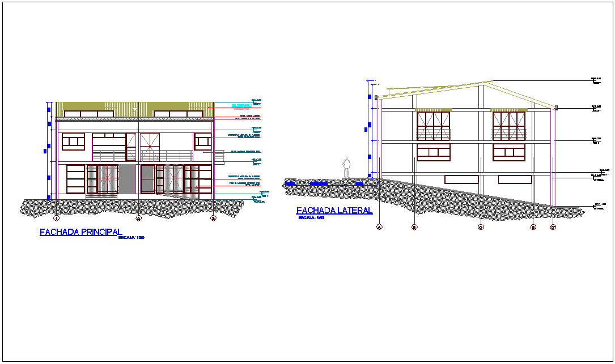The width and height of the screenshot is (615, 364).
Task: Click the axis bubble B on the principal facade
Action: click(214, 217)
